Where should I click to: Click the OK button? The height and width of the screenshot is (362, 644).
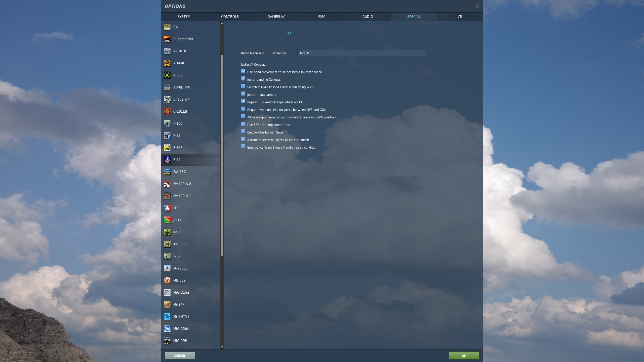coord(464,355)
